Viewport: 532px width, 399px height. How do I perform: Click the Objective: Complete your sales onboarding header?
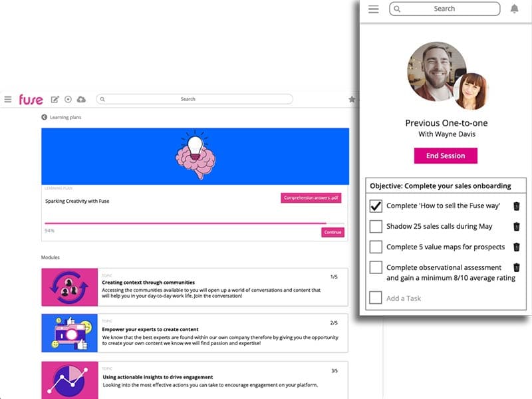[x=440, y=186]
